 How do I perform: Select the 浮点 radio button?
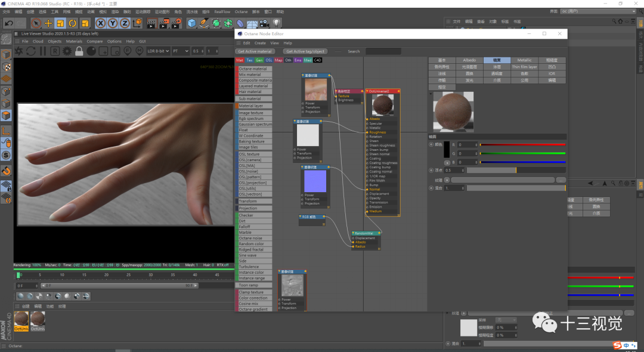(x=431, y=170)
